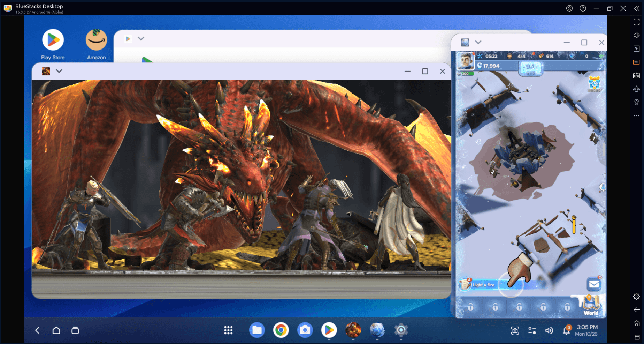Go back with Android back arrow
This screenshot has width=644, height=344.
coord(37,330)
